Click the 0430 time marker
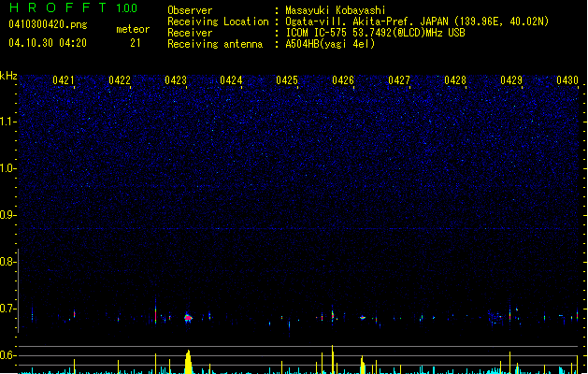 567,79
